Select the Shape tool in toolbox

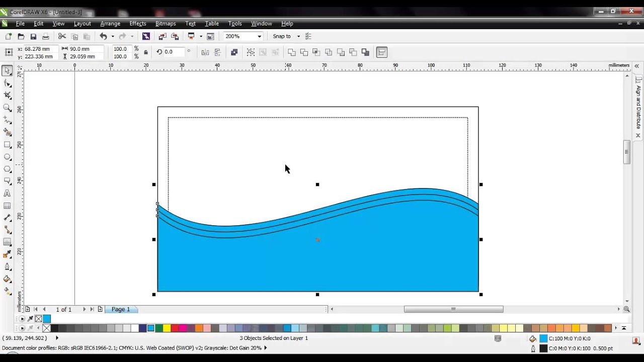point(7,83)
